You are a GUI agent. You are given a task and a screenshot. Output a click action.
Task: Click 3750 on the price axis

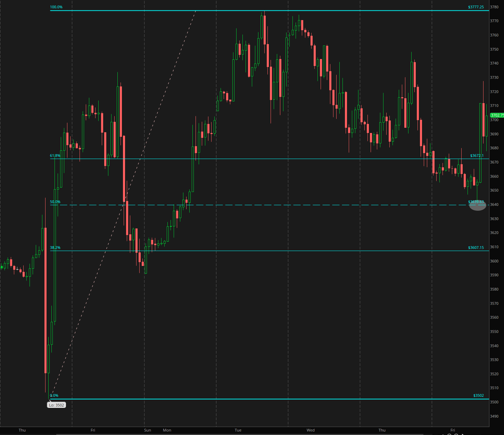(494, 49)
